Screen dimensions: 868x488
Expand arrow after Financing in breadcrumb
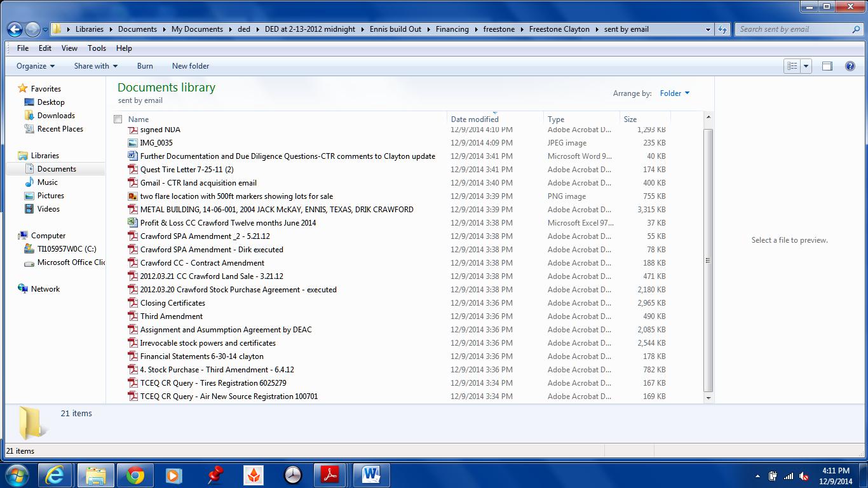[x=475, y=29]
